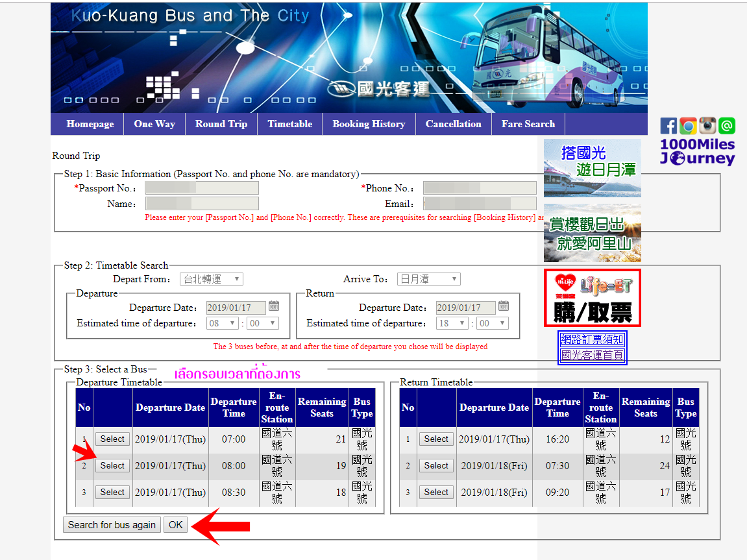Open Alishan cherry blossom sunrise banner
This screenshot has height=560, width=747.
[592, 234]
